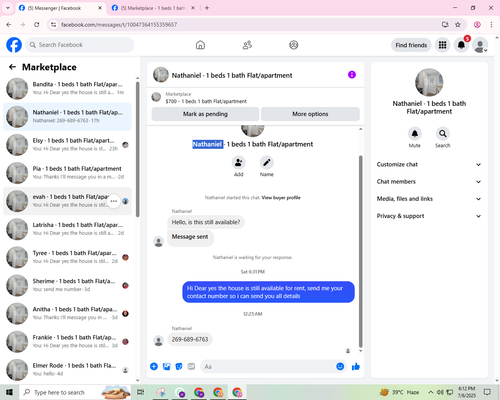Image resolution: width=500 pixels, height=400 pixels.
Task: Choose a GIF icon in composer
Action: 191,367
